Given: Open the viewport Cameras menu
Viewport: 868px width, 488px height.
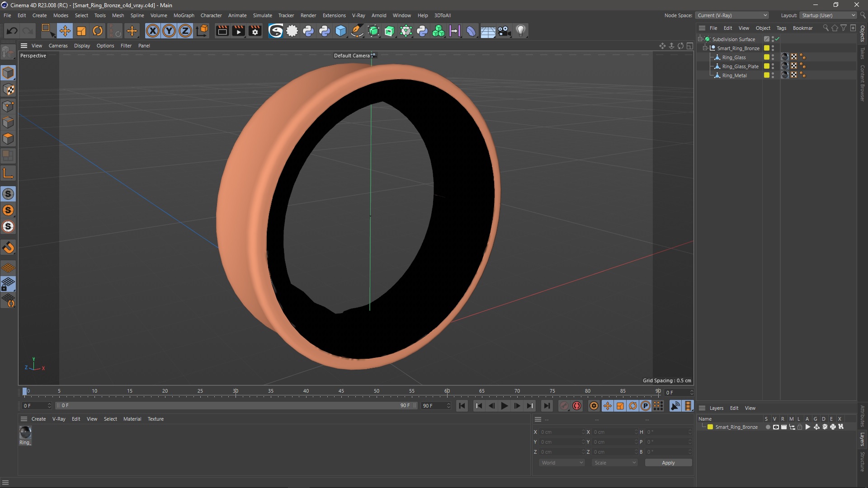Looking at the screenshot, I should (58, 46).
